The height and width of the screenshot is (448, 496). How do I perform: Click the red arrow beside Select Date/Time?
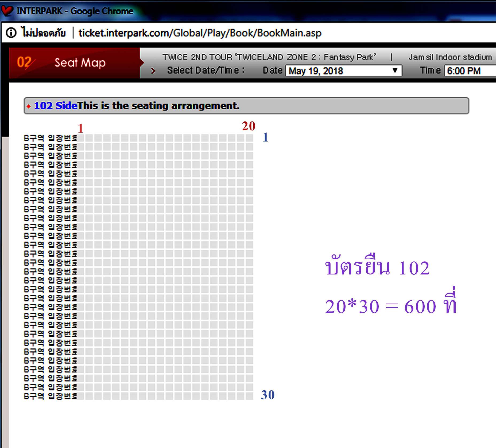click(153, 71)
